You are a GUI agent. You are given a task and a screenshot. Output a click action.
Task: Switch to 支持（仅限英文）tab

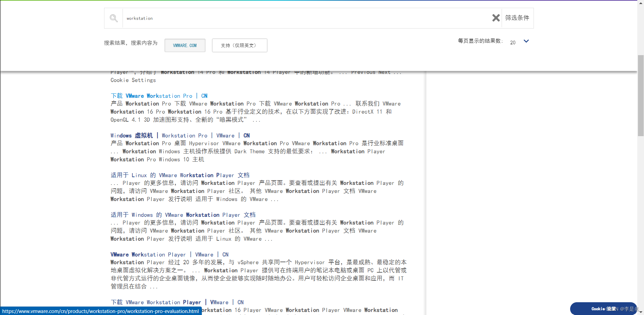(240, 45)
